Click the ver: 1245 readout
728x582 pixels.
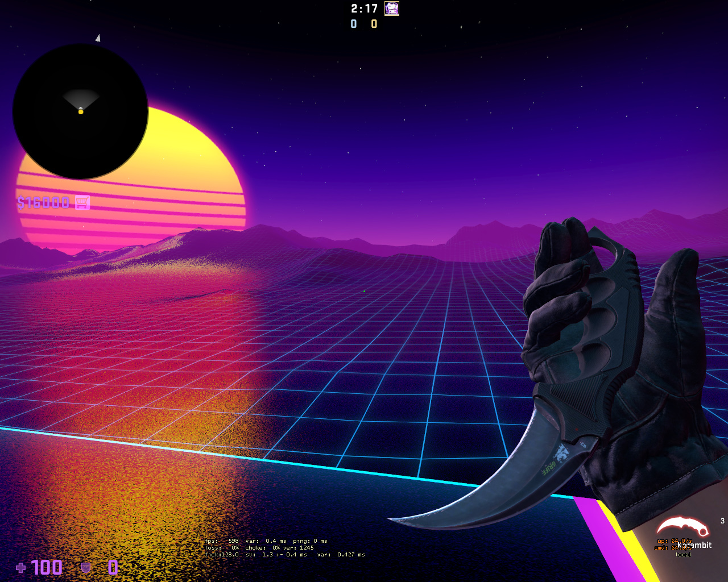click(299, 548)
